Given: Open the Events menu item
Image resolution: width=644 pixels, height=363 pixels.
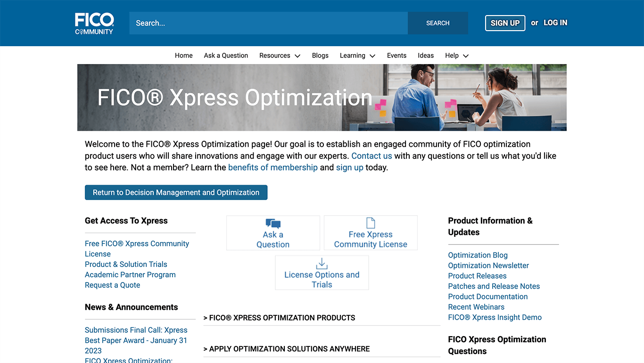Looking at the screenshot, I should (x=396, y=56).
